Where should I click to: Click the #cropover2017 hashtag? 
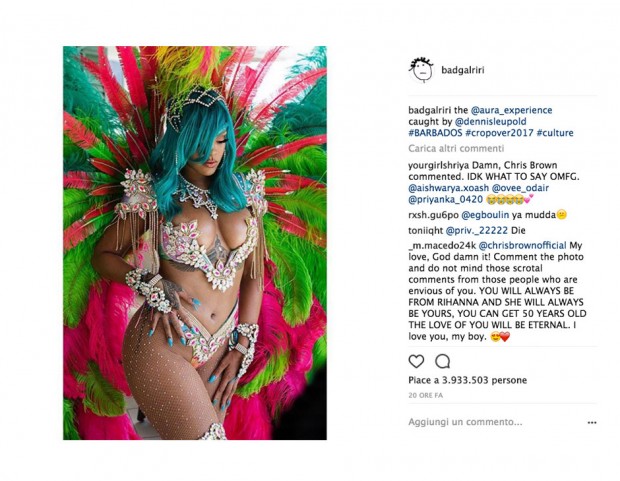click(499, 133)
